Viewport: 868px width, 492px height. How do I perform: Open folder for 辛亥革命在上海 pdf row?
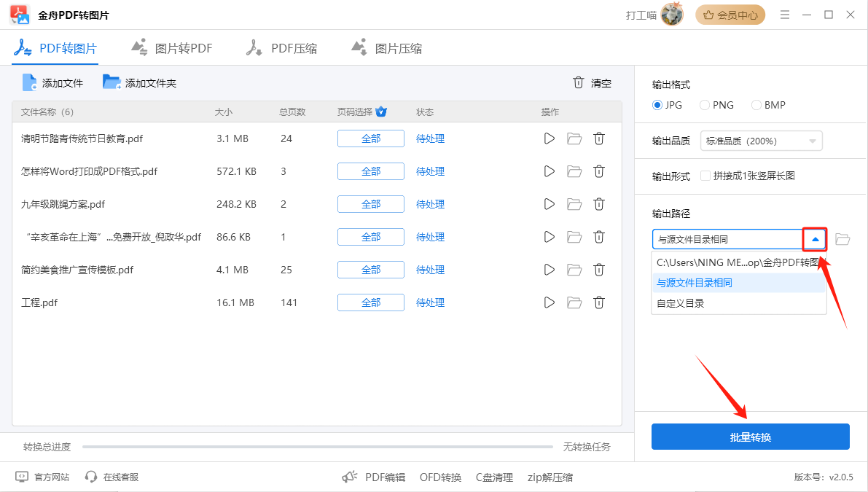[x=574, y=237]
